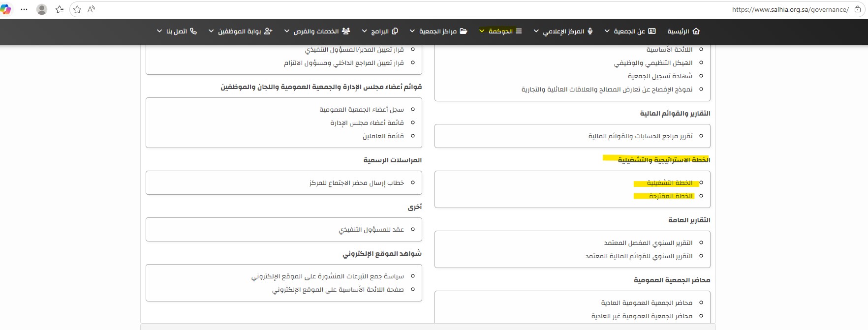Expand the الحوكمة dropdown chevron
The image size is (868, 330).
pyautogui.click(x=482, y=31)
